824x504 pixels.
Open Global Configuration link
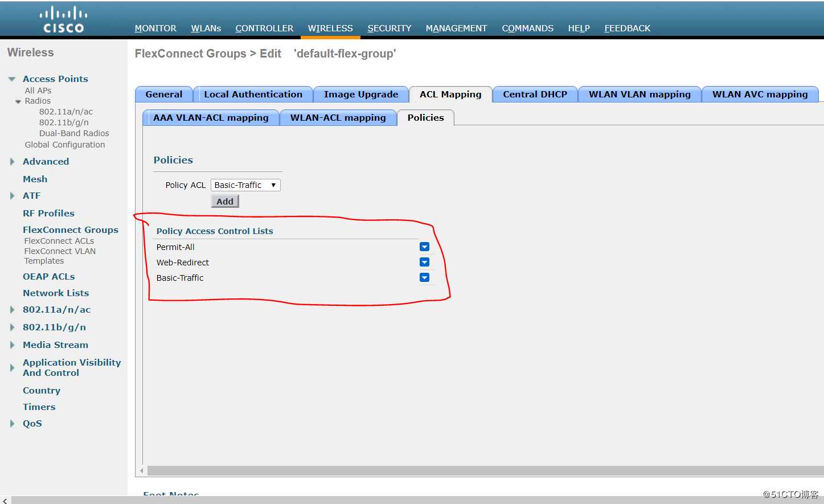[65, 145]
